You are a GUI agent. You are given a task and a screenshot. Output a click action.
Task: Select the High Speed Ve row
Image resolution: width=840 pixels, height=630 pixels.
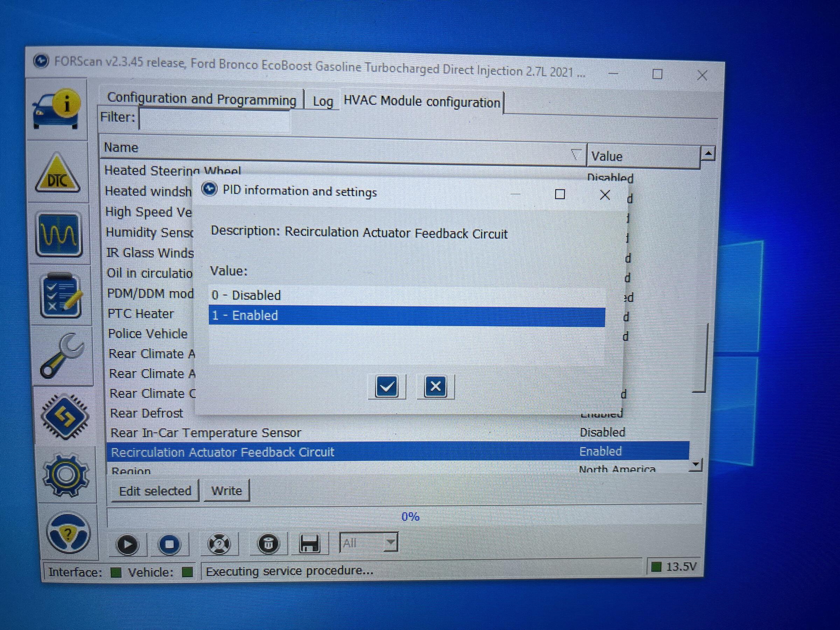point(148,212)
